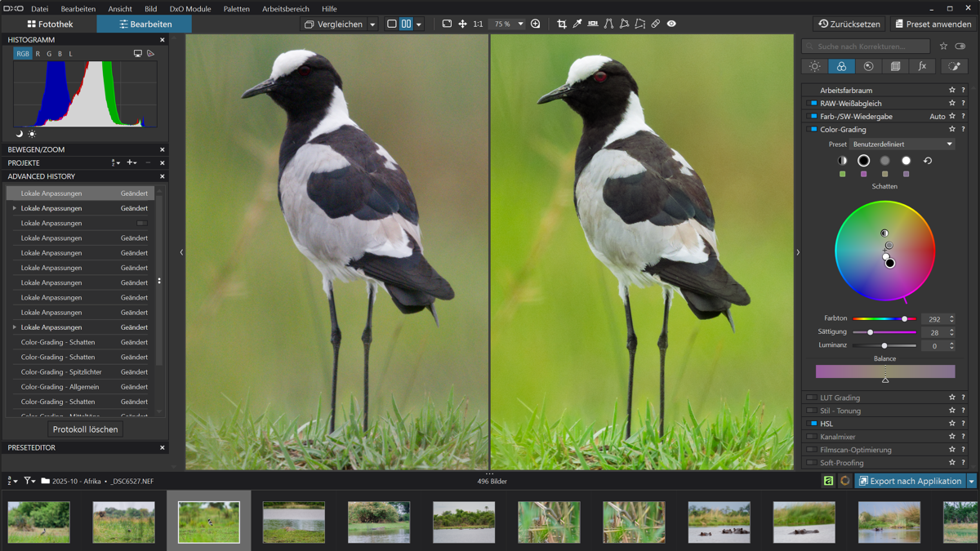
Task: Activate the move/pan hand tool
Action: pyautogui.click(x=462, y=24)
